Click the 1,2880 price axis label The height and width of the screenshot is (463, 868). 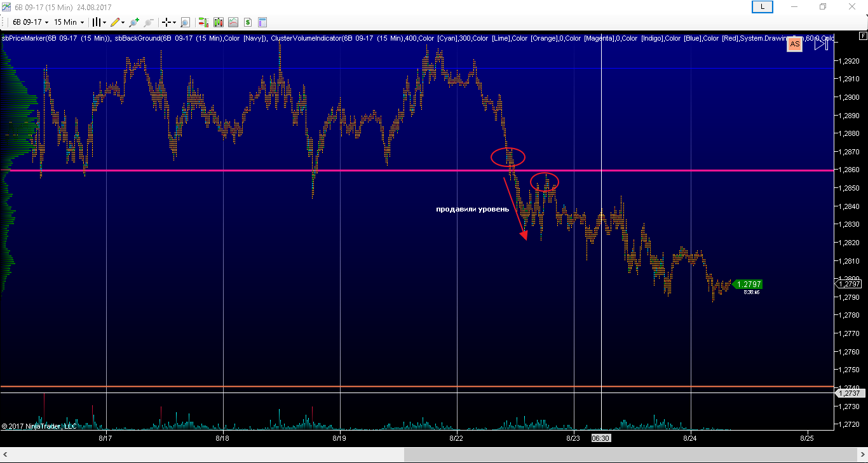[850, 134]
